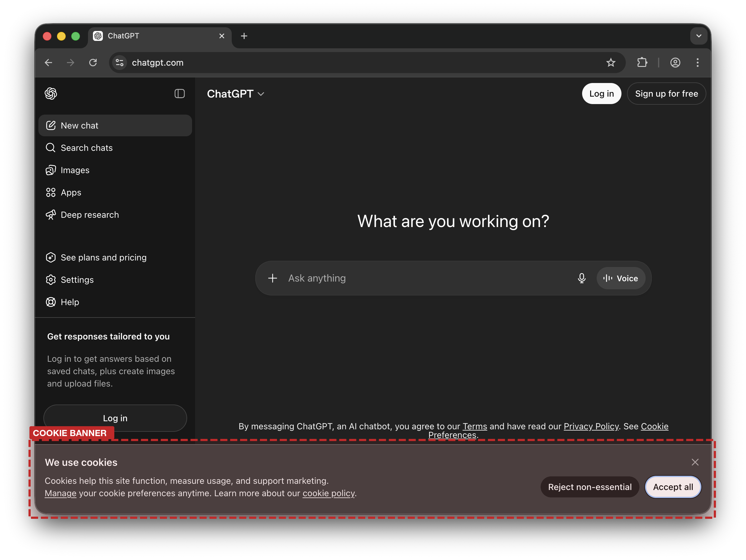Reload the page
Viewport: 746px width, 560px height.
[93, 63]
